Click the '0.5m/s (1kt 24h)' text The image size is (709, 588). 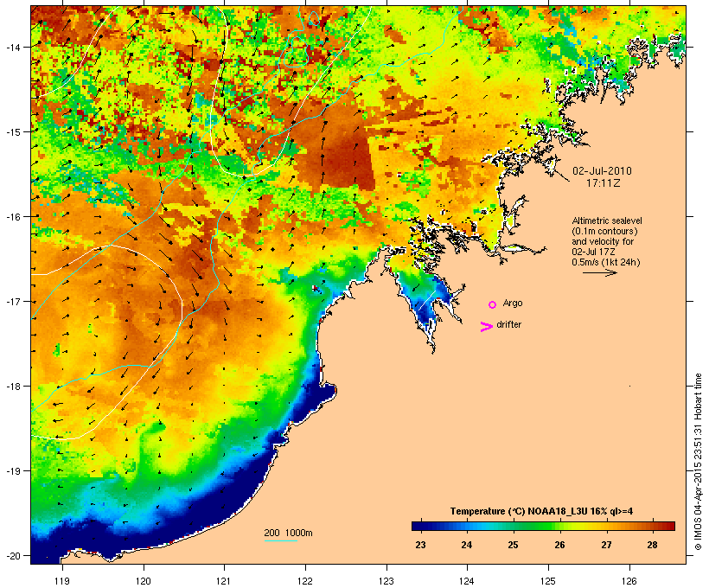coord(606,262)
